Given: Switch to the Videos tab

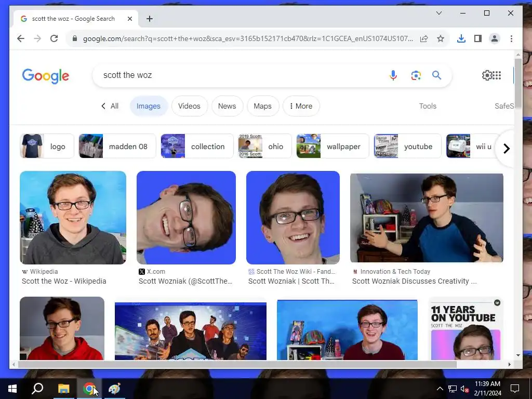Looking at the screenshot, I should coord(189,106).
